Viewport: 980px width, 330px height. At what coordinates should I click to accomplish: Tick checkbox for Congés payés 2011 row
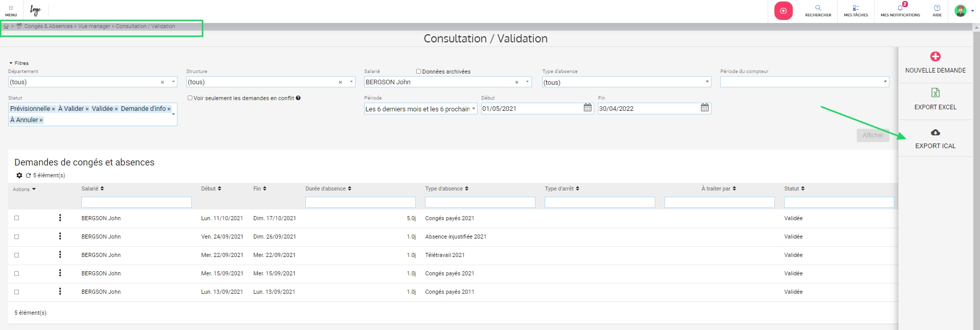coord(16,292)
